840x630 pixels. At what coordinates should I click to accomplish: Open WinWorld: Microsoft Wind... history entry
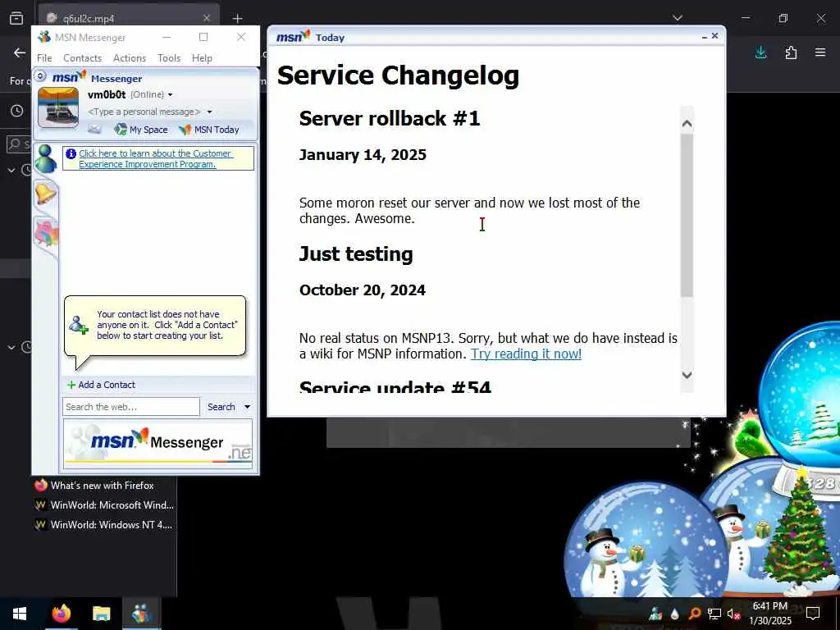pyautogui.click(x=104, y=505)
